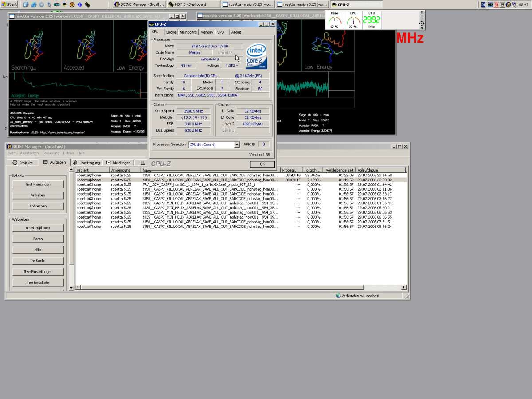Image resolution: width=532 pixels, height=399 pixels.
Task: Click the Accepted structure view in rosetta window
Action: pyautogui.click(x=87, y=46)
